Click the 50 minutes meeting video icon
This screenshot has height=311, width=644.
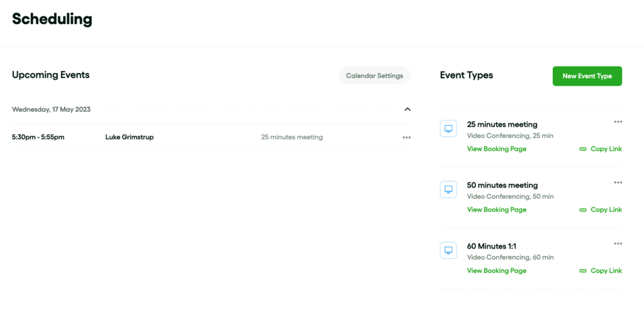pyautogui.click(x=448, y=189)
